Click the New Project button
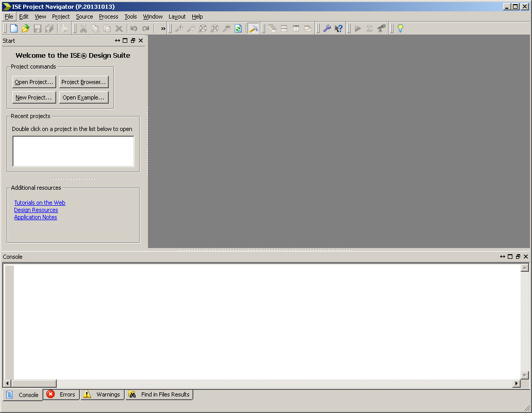 tap(34, 97)
